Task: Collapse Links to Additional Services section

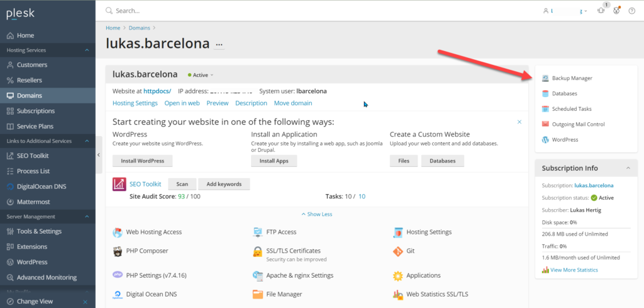Action: pyautogui.click(x=87, y=141)
